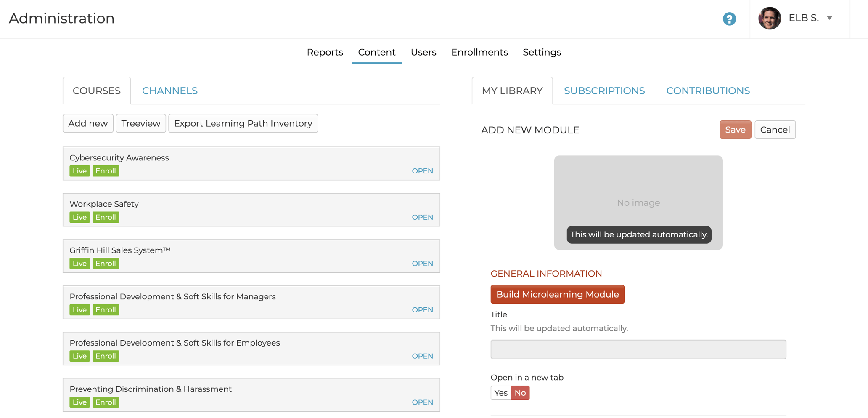Viewport: 868px width, 418px height.
Task: Switch to the CHANNELS tab
Action: (x=169, y=91)
